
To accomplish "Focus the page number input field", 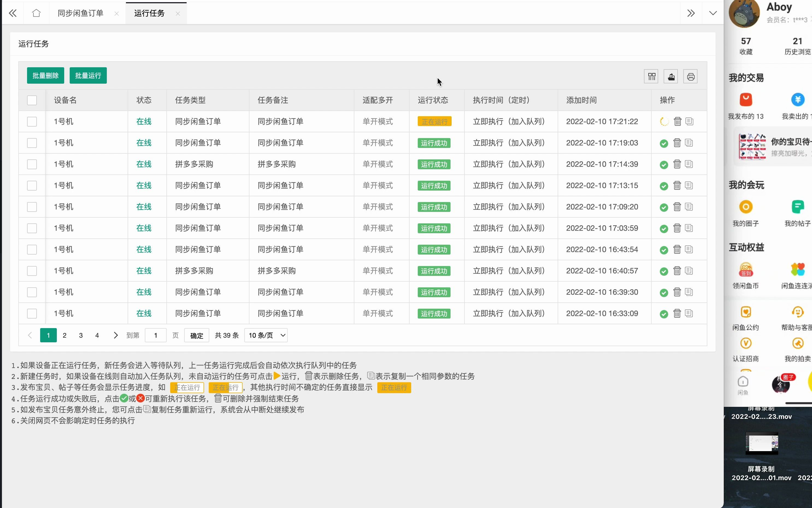I will [155, 335].
